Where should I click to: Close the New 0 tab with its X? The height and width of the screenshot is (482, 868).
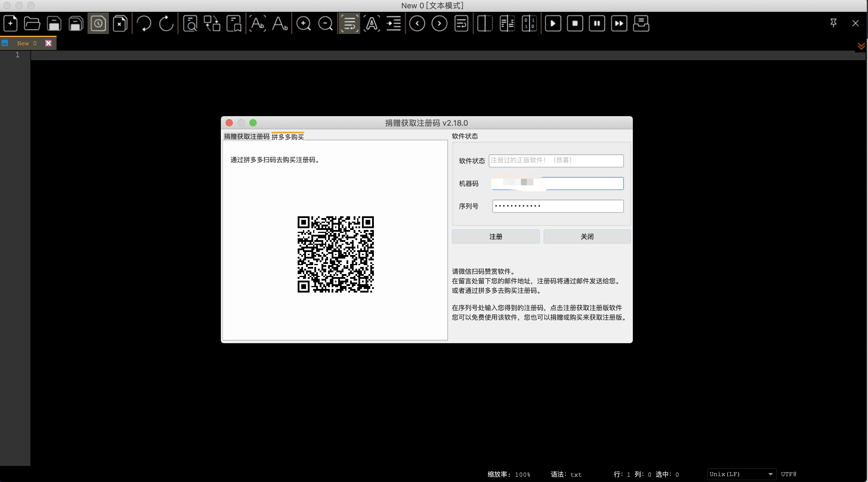pos(49,43)
